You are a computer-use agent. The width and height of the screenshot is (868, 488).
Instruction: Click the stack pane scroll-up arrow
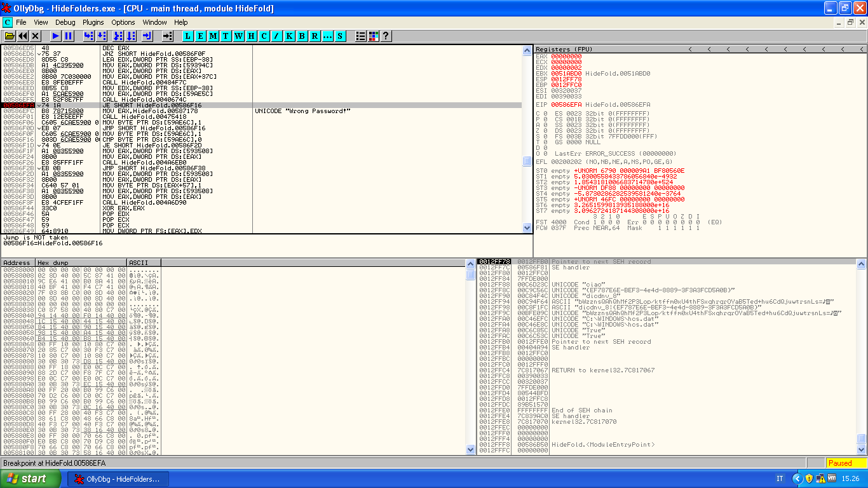pyautogui.click(x=862, y=263)
